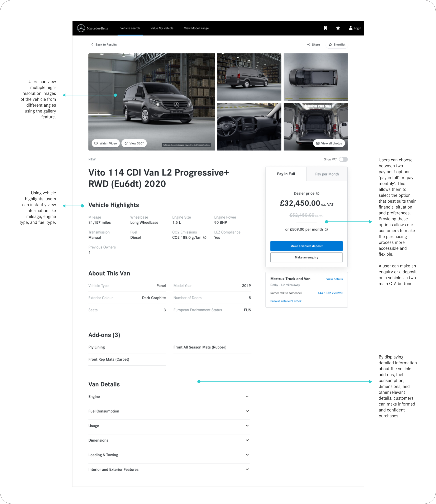Image resolution: width=436 pixels, height=504 pixels.
Task: Click the 81,157 miles mileage value
Action: pyautogui.click(x=100, y=223)
